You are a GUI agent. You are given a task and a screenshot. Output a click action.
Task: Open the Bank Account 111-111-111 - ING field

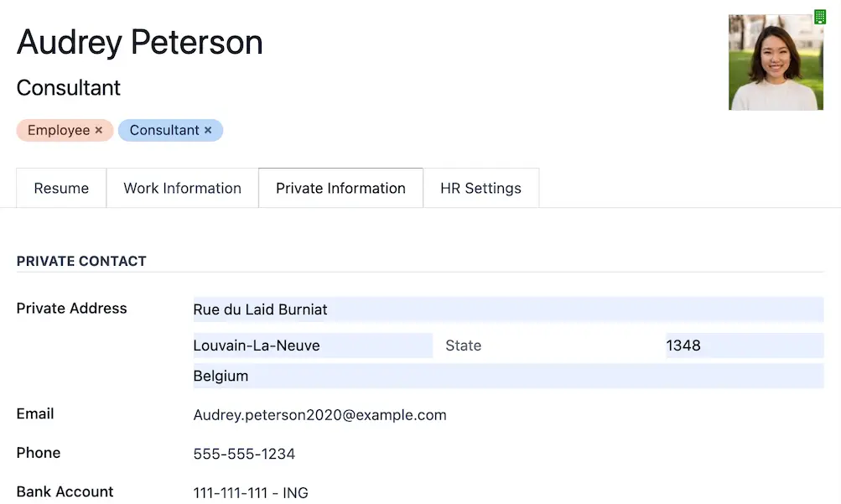251,493
